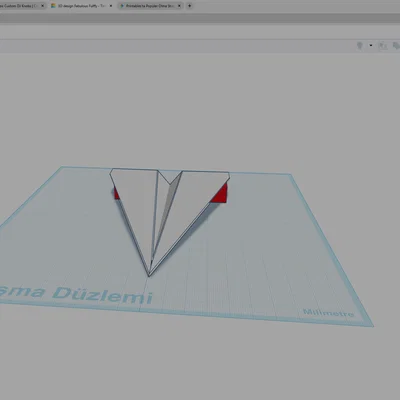400x400 pixels.
Task: Close the 3D design Tinkercad tab
Action: click(x=111, y=6)
